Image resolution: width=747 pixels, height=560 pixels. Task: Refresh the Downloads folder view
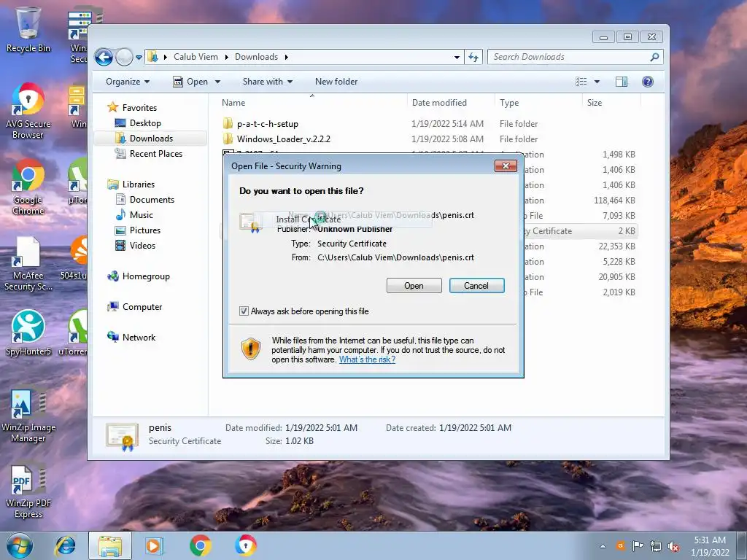point(473,57)
